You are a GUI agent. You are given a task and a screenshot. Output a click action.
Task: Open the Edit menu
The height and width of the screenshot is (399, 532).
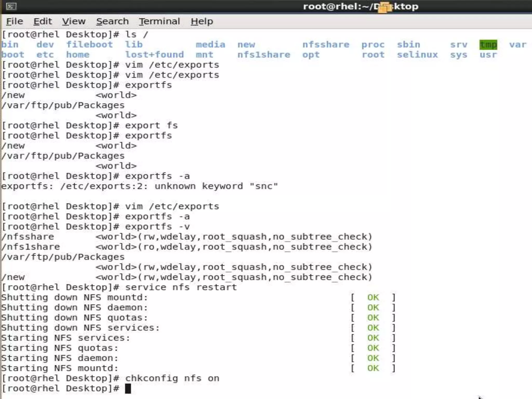click(43, 21)
